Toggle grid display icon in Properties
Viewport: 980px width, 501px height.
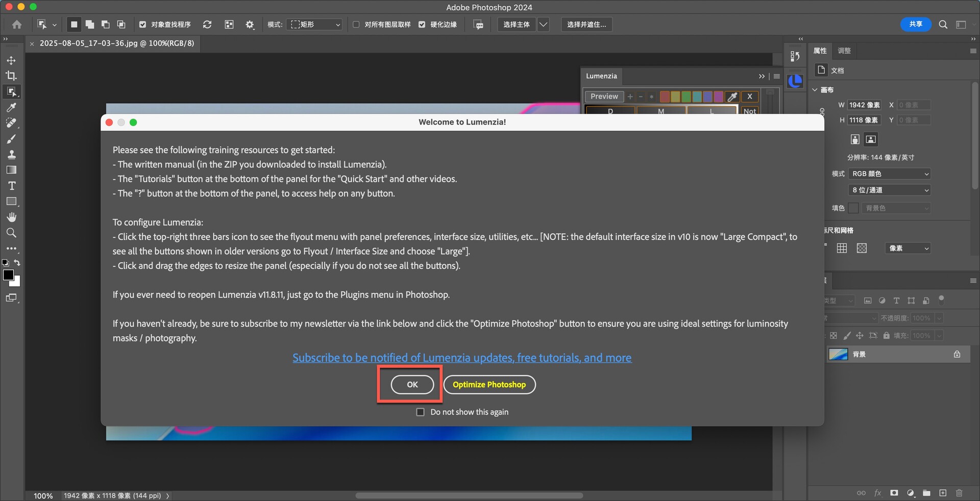coord(842,248)
